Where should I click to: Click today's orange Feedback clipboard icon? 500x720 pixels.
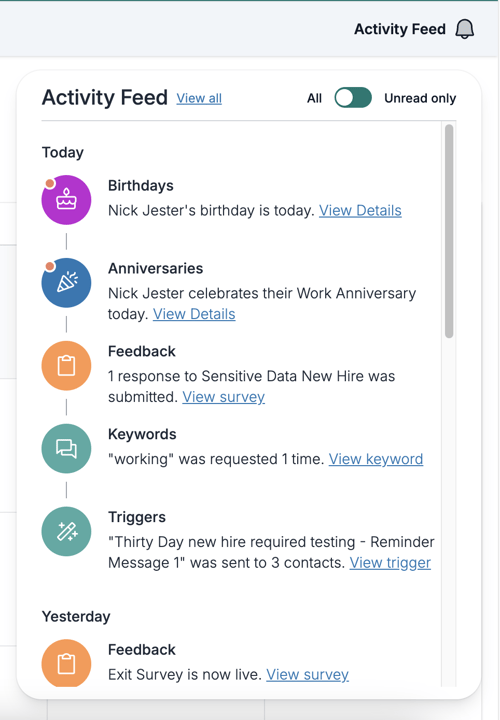click(66, 366)
